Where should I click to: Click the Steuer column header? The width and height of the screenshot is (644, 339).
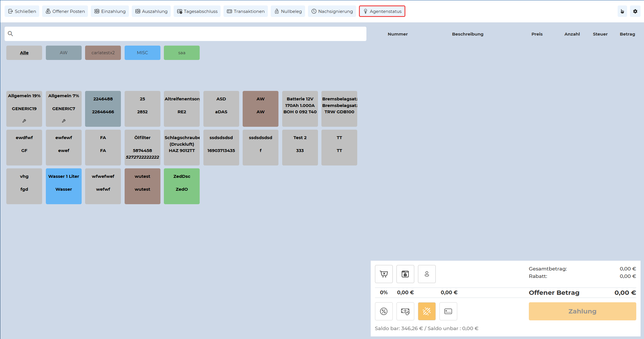[x=600, y=34]
